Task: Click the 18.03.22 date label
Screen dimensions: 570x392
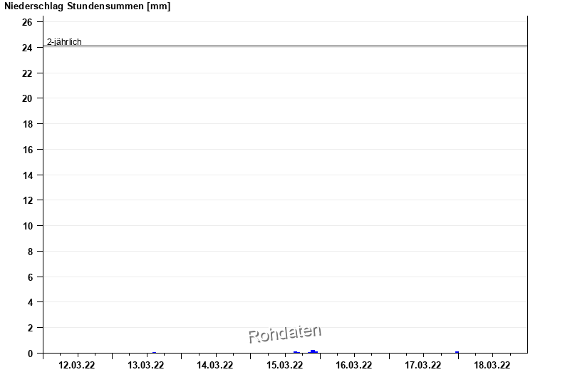Action: click(x=492, y=366)
